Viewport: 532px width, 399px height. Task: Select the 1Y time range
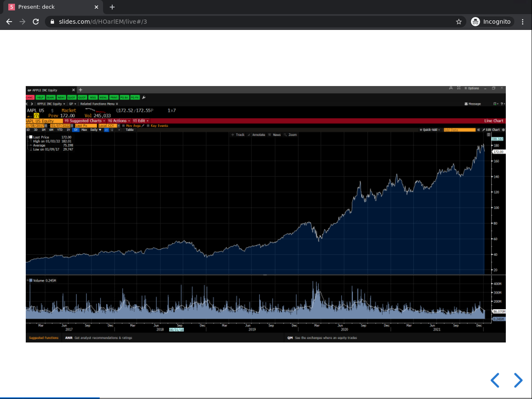[68, 130]
